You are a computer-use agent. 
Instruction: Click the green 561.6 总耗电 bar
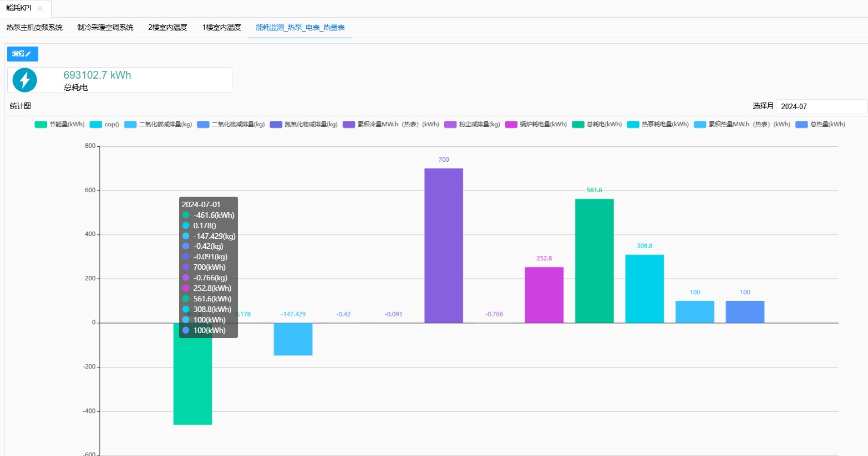click(594, 260)
